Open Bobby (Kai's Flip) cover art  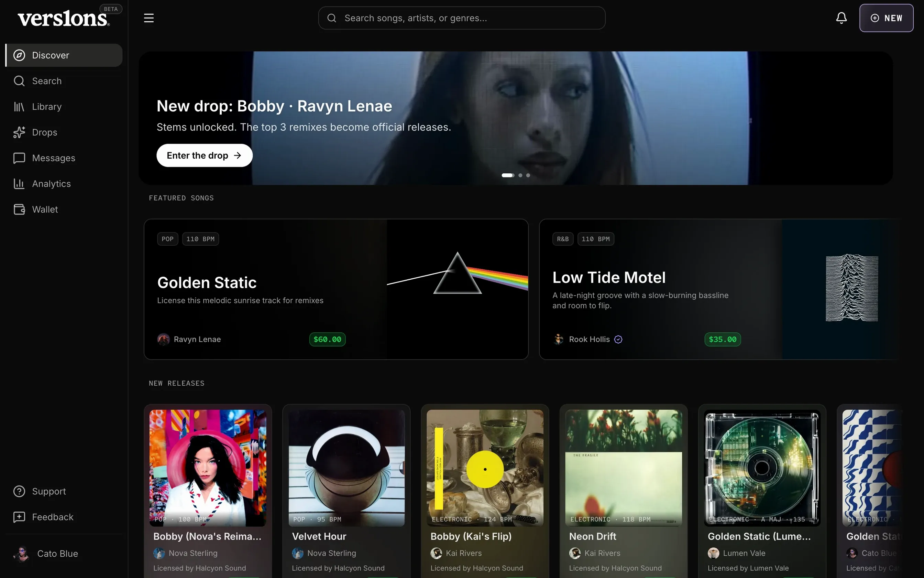click(x=485, y=468)
